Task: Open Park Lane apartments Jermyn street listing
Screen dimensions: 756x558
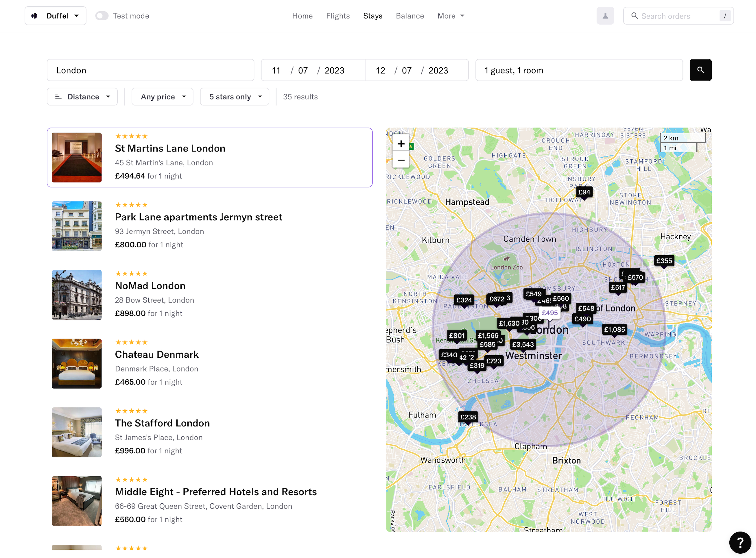Action: click(209, 226)
